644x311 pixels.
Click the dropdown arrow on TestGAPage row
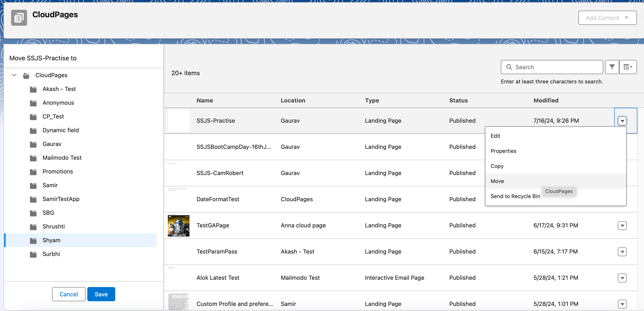[623, 225]
